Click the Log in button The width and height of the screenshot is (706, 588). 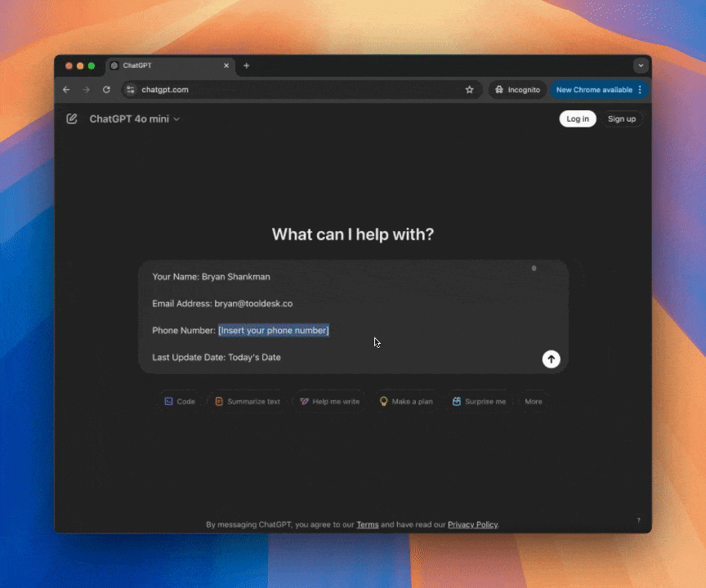click(x=578, y=119)
